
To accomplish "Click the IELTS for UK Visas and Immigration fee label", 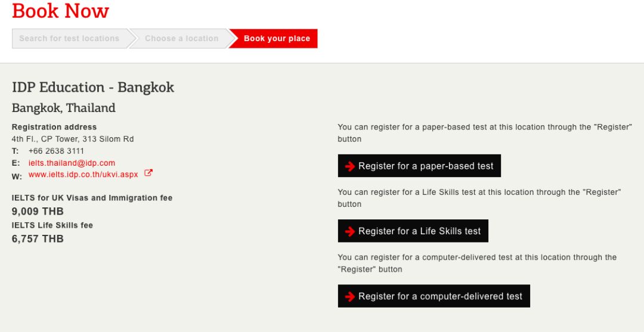I will click(x=92, y=198).
